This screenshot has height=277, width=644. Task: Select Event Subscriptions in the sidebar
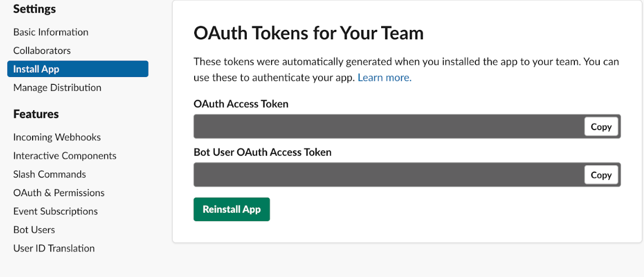tap(55, 211)
